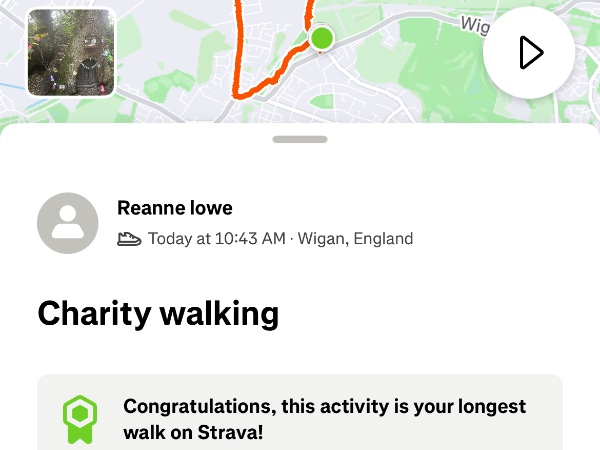Click the walking shoe activity icon

tap(129, 239)
